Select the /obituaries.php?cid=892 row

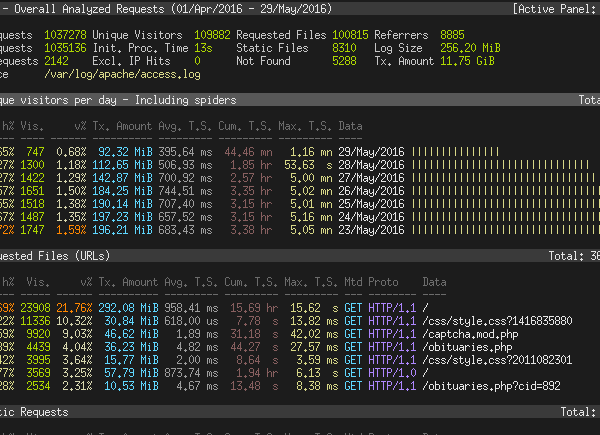(x=300, y=386)
